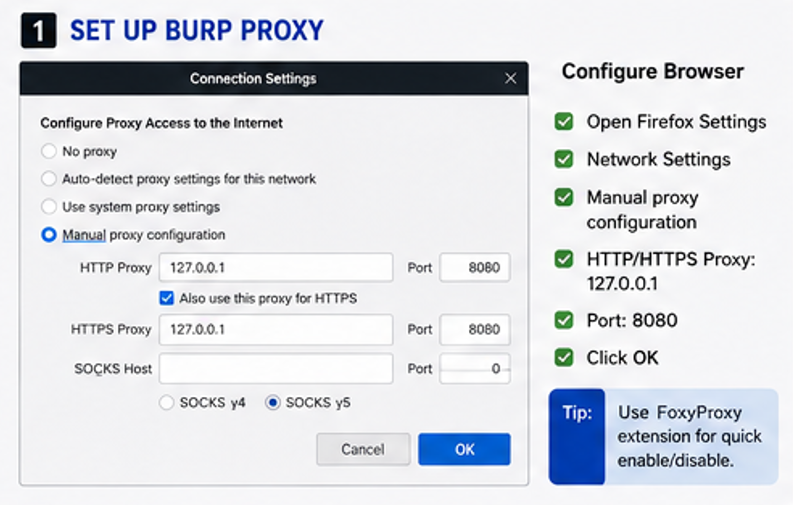Confirm settings with the OK button
Viewport: 793px width, 505px height.
point(464,449)
